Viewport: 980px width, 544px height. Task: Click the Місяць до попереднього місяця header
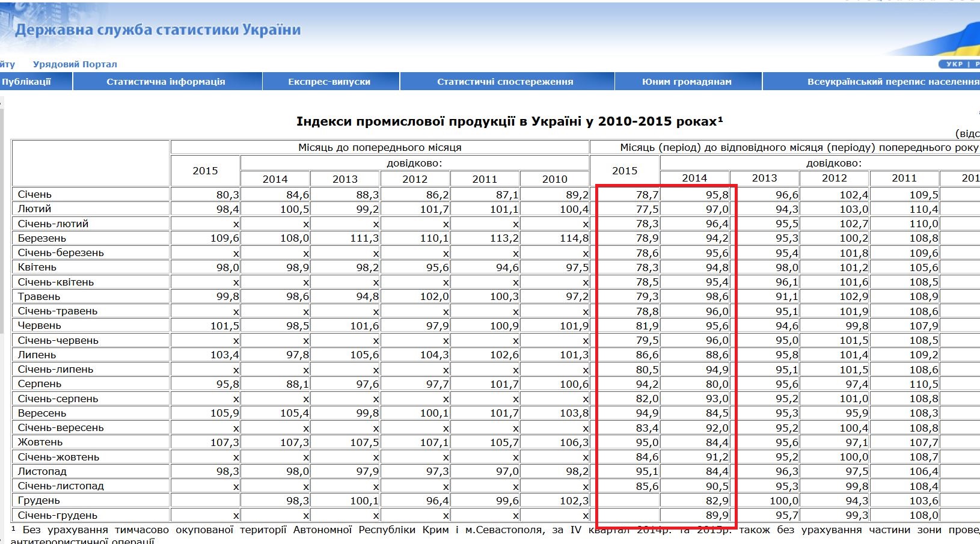pos(379,147)
